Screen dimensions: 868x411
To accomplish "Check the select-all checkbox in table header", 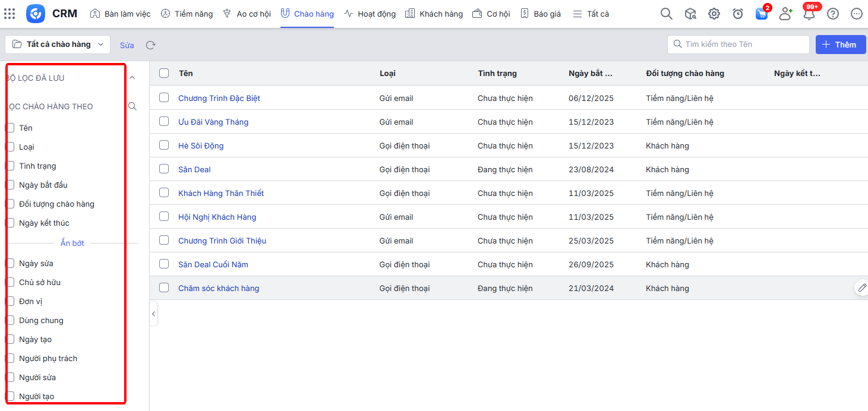I will 164,73.
